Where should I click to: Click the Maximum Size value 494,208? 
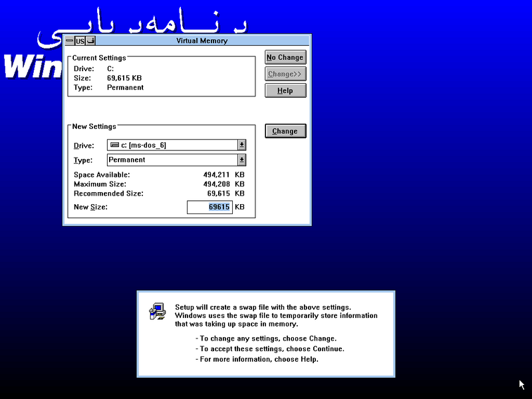[x=217, y=184]
